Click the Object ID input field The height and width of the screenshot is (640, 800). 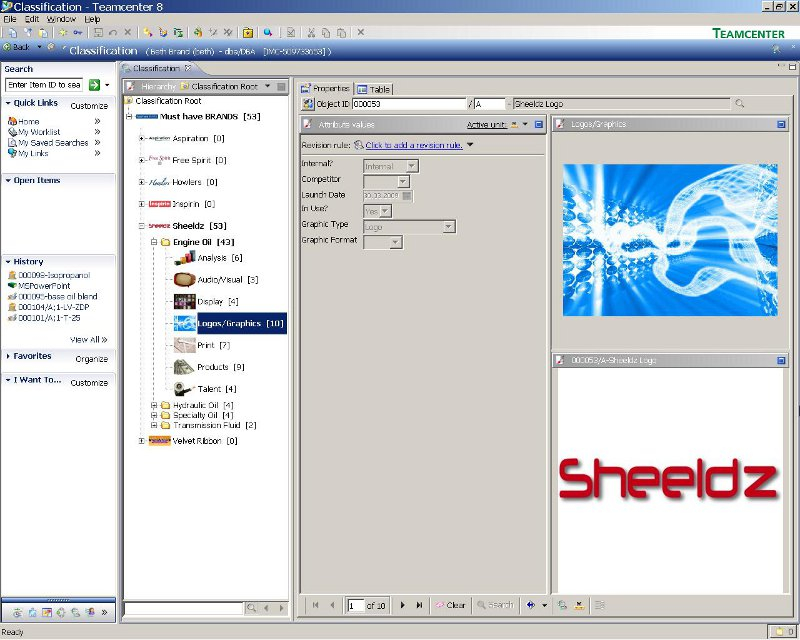pos(409,104)
